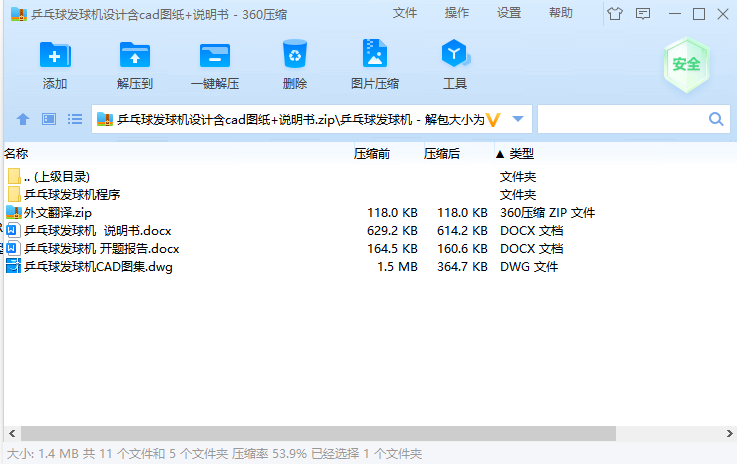Open the 设置 menu
Image resolution: width=737 pixels, height=464 pixels.
(x=509, y=13)
